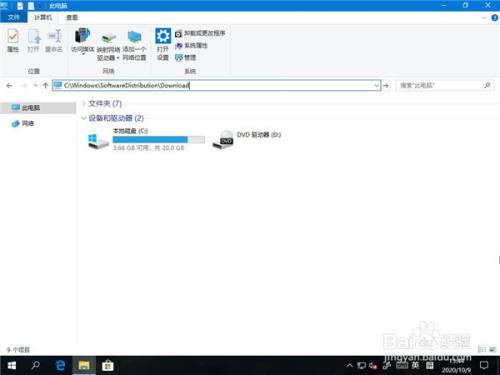Select the Local Disk (C:) drive
The height and width of the screenshot is (375, 500).
click(146, 139)
